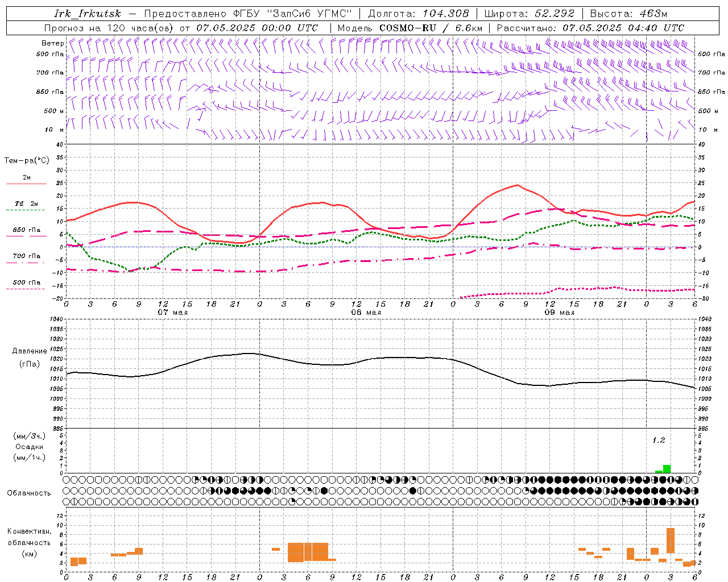Click the dotted pink line sample under 500 гПа legend
Screen dimensions: 728x582
26,289
